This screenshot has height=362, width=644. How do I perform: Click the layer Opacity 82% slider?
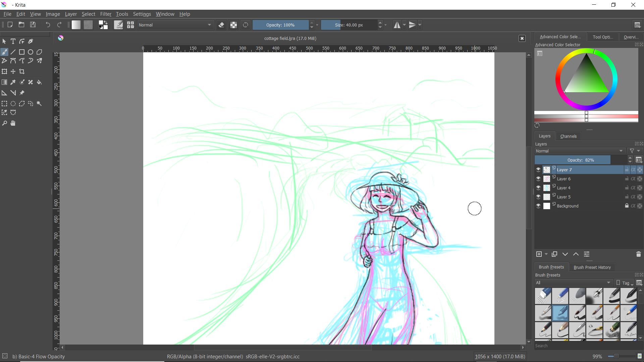[581, 160]
